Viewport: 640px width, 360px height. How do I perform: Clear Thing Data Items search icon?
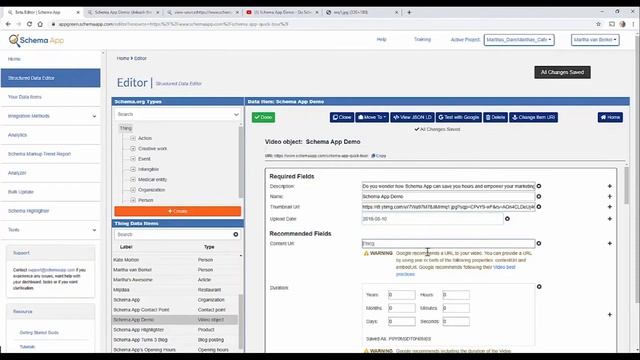click(236, 234)
